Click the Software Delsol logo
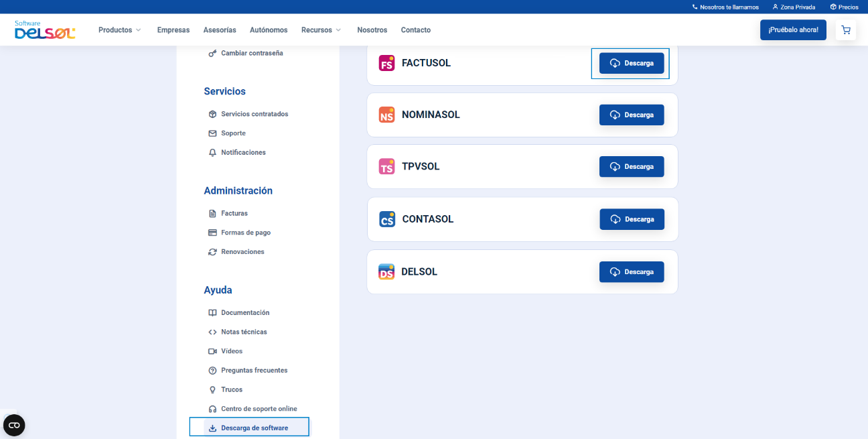The width and height of the screenshot is (868, 439). pyautogui.click(x=44, y=29)
